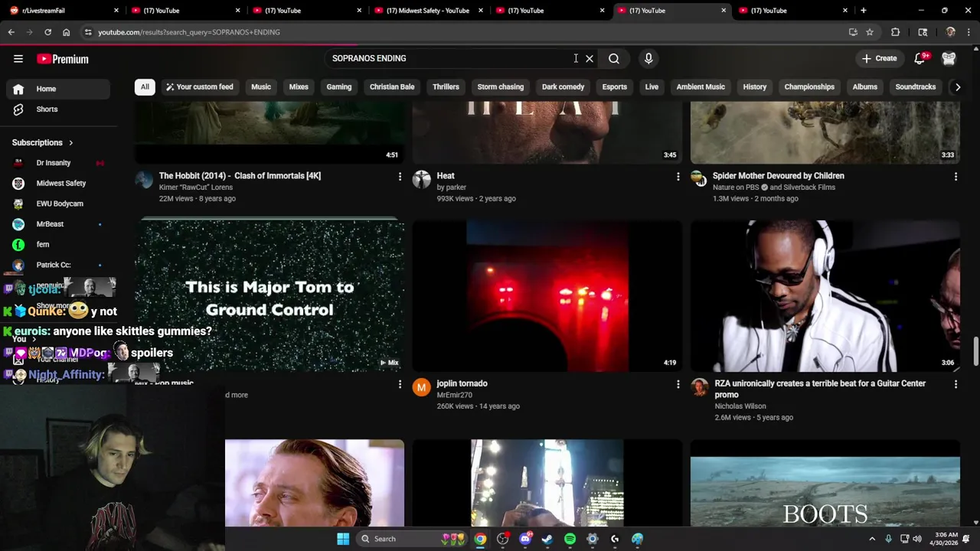Select the Live filter chip
The width and height of the screenshot is (980, 551).
coord(652,86)
